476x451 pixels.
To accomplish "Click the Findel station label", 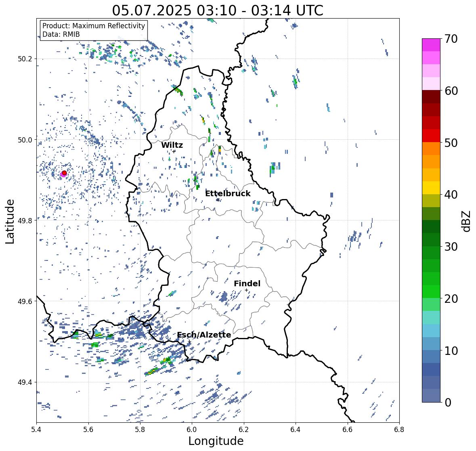I will click(247, 283).
